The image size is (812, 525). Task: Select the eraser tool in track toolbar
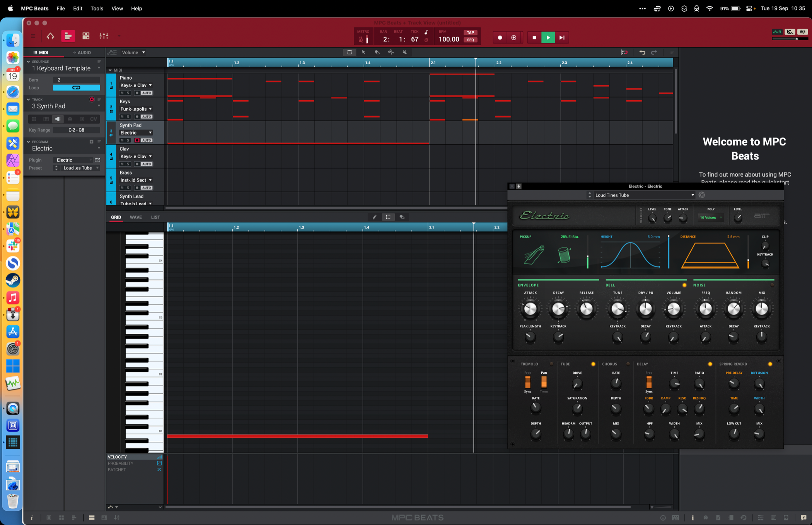pos(377,52)
